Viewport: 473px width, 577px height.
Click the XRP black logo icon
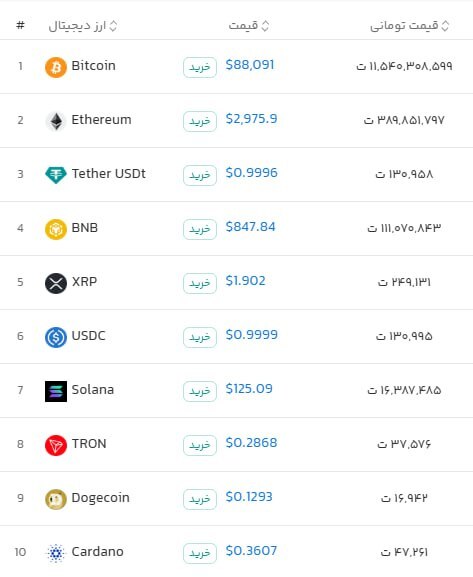(56, 283)
